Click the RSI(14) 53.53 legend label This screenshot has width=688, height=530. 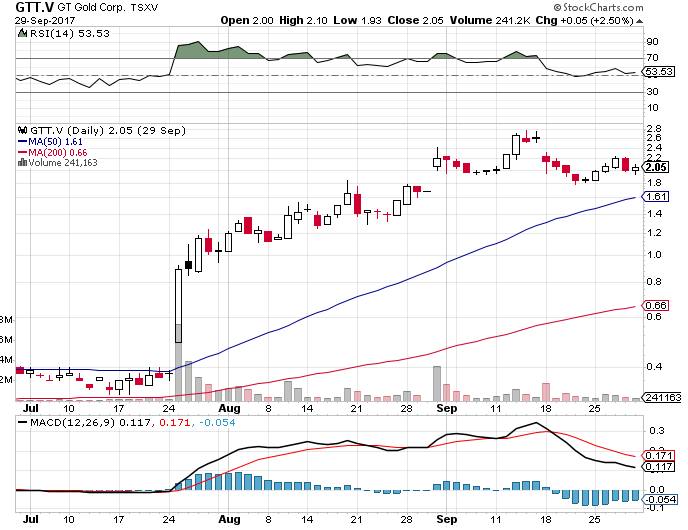pyautogui.click(x=70, y=33)
